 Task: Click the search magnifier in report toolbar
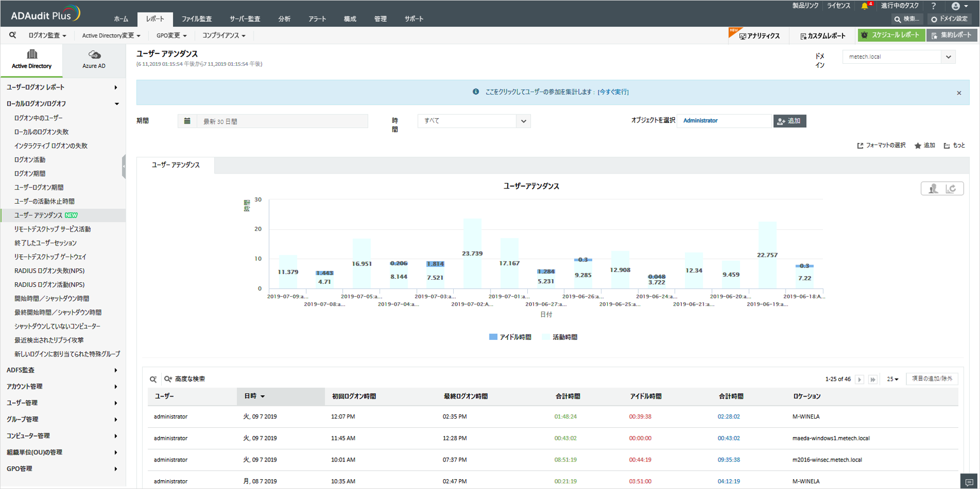click(x=12, y=35)
